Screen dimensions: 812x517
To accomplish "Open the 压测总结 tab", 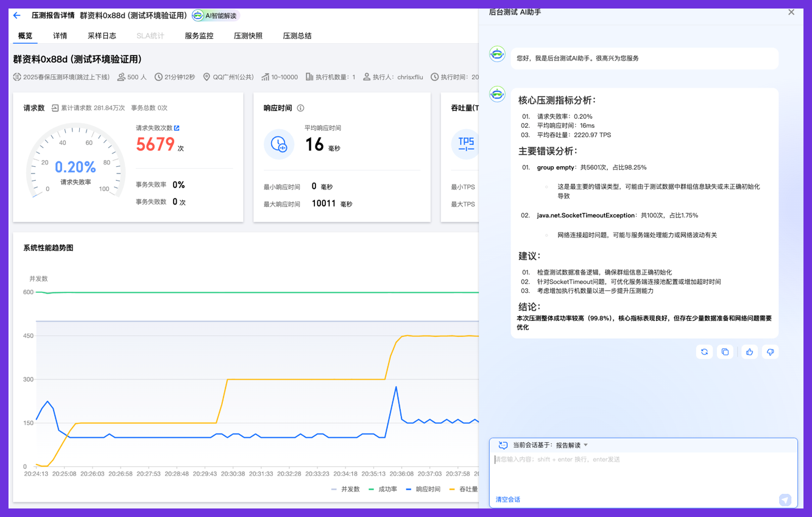I will click(x=297, y=36).
